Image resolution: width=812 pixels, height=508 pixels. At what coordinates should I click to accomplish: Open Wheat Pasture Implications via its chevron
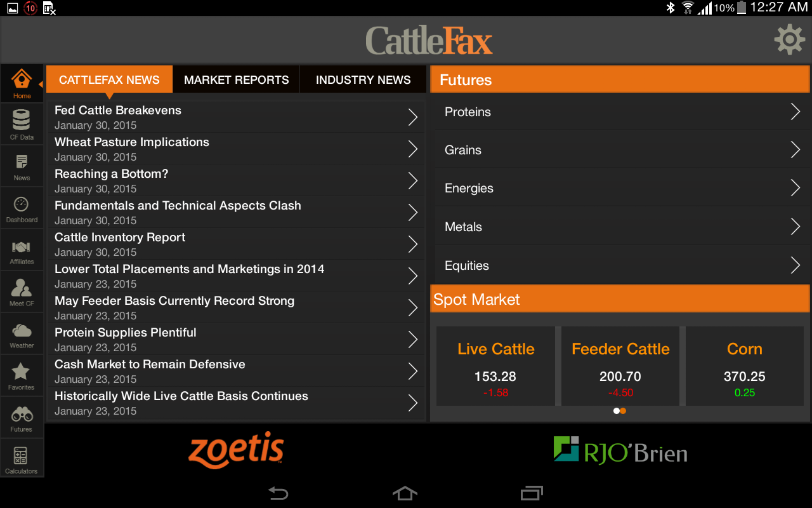pos(413,149)
